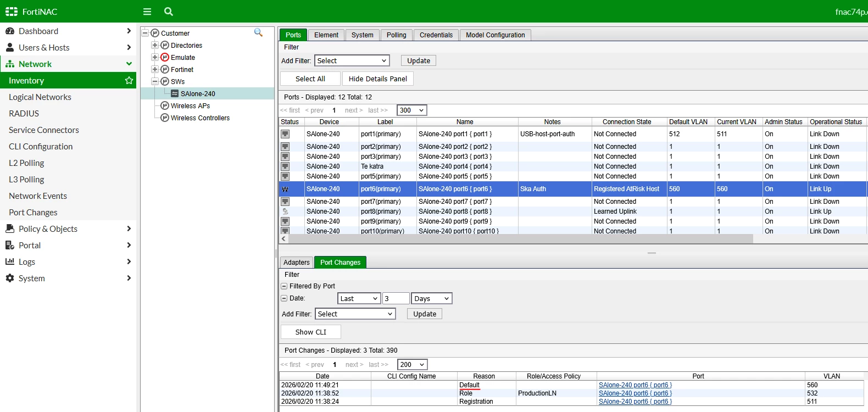Image resolution: width=868 pixels, height=412 pixels.
Task: Open the Model Configuration tab
Action: (496, 35)
